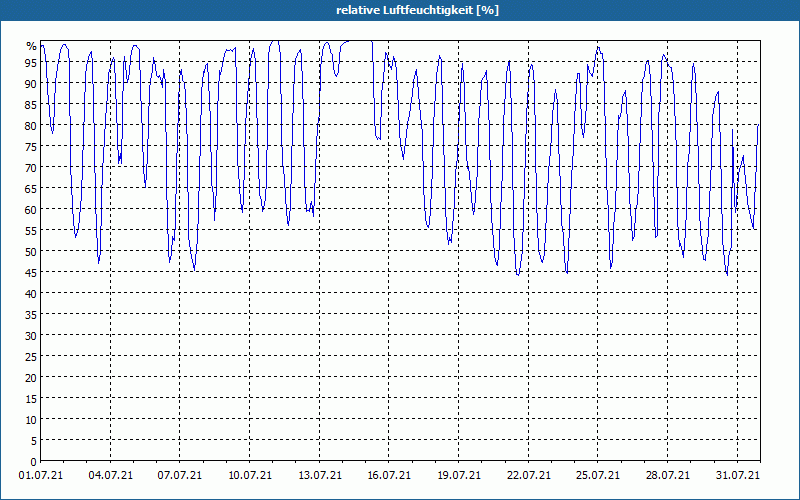Click the x-axis date label 25.07.21

pos(598,475)
